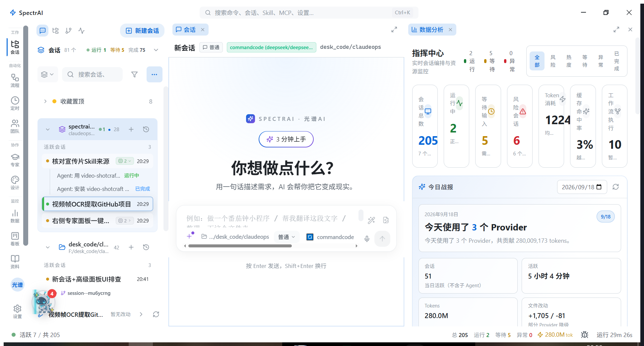This screenshot has width=644, height=346.
Task: Click the 3 分钟上手 button
Action: [x=286, y=139]
